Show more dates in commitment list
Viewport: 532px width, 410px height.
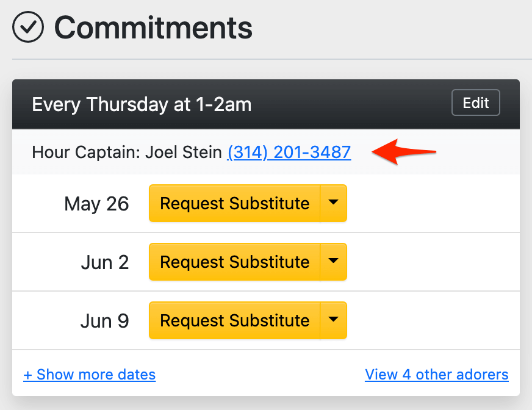tap(96, 374)
